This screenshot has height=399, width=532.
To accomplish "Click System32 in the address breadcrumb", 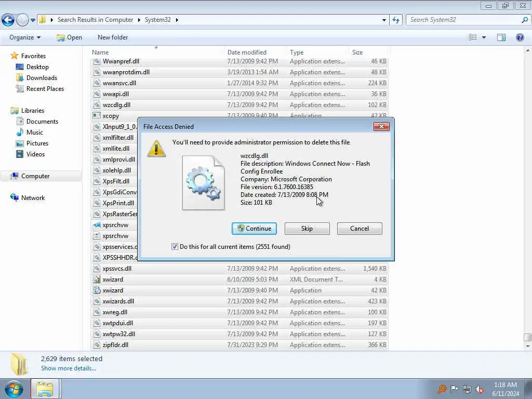I will (x=158, y=20).
